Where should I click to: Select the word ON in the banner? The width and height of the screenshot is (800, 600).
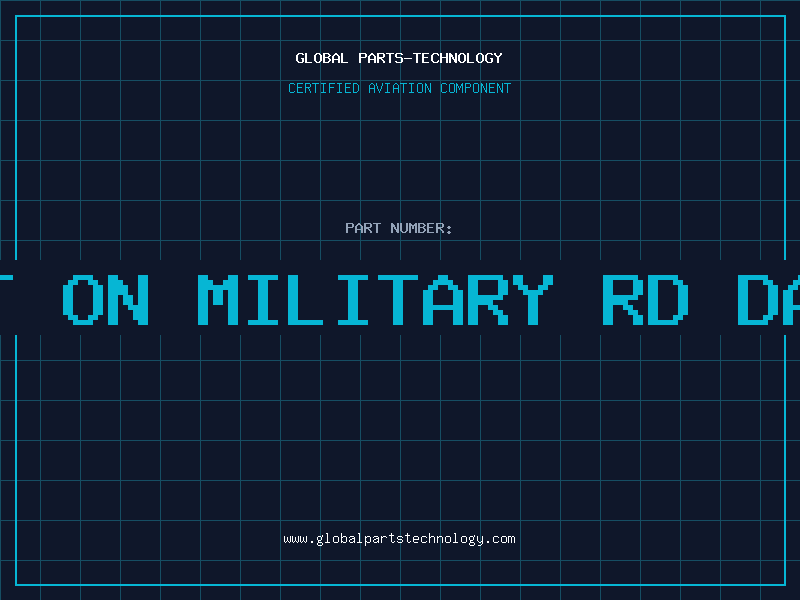point(106,300)
